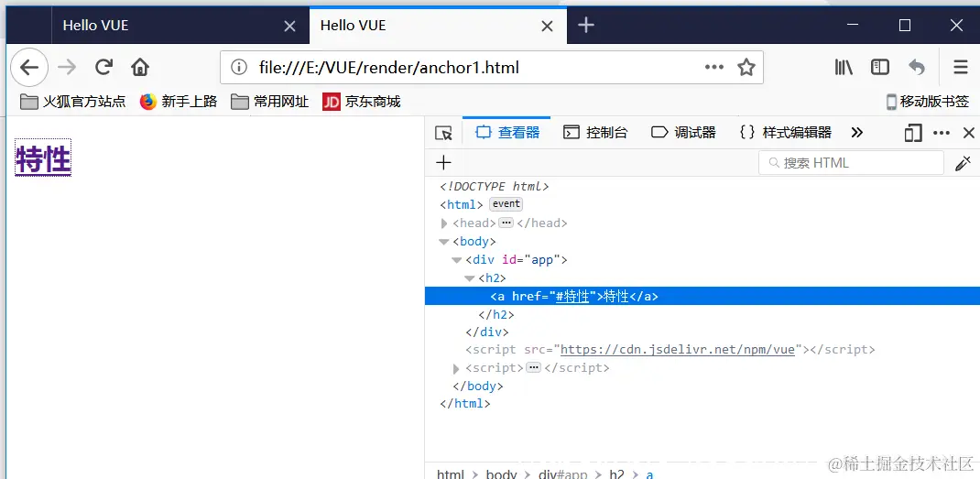Open the 常用网址 bookmark folder
Viewport: 980px width, 479px height.
(x=270, y=102)
